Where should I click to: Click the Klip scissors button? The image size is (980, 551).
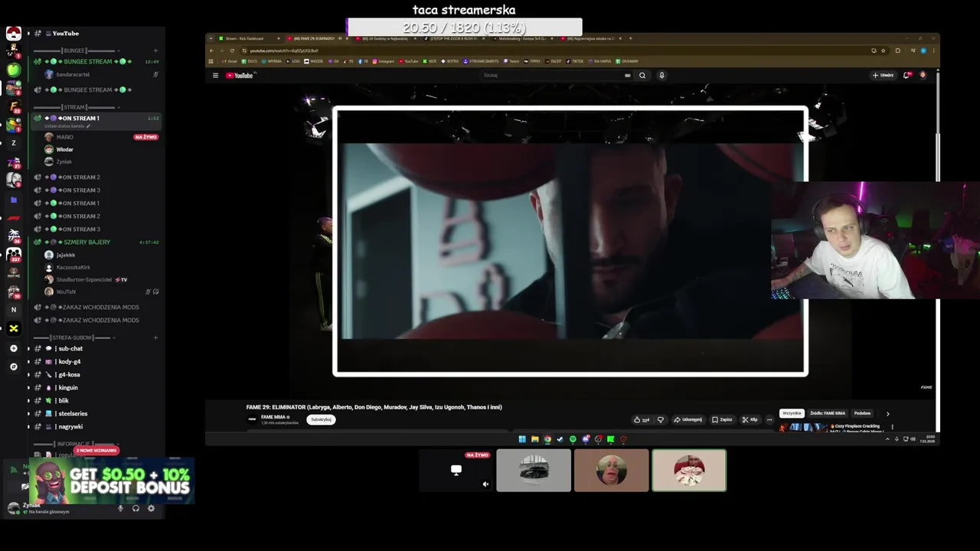(x=750, y=419)
